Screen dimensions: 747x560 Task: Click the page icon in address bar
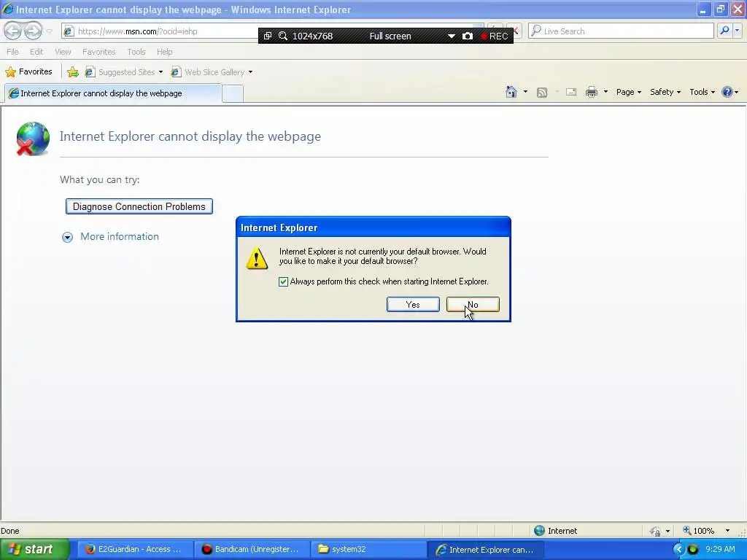click(69, 31)
